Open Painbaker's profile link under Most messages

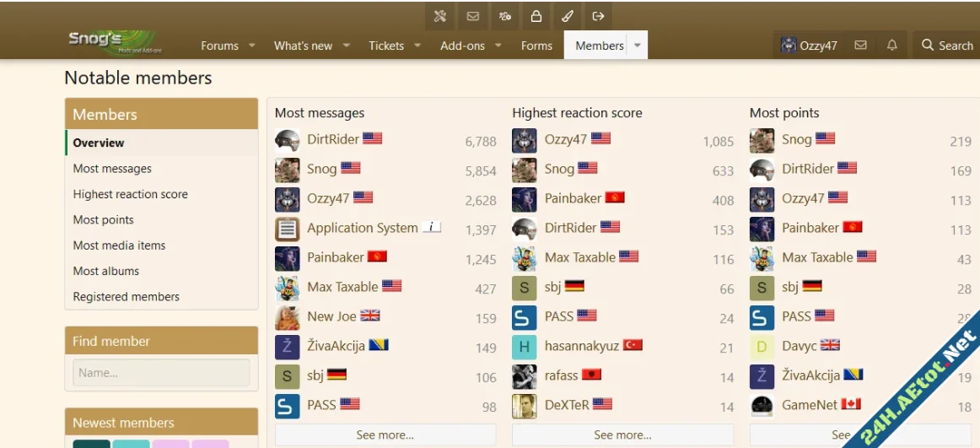click(335, 257)
